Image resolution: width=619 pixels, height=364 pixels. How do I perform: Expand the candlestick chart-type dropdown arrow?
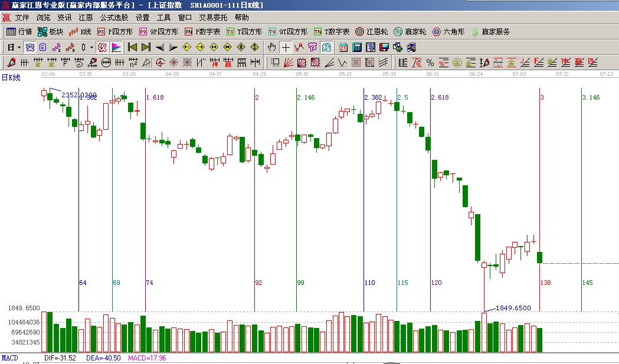[x=91, y=47]
